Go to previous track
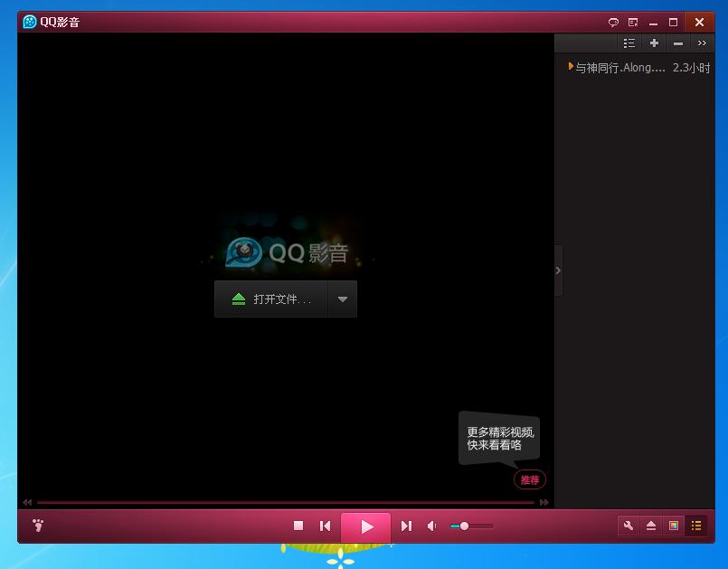728x569 pixels. [x=325, y=526]
